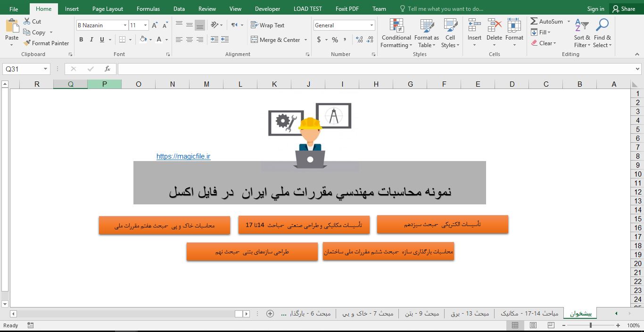The height and width of the screenshot is (332, 644).
Task: Switch to the Developer ribbon tab
Action: tap(267, 8)
